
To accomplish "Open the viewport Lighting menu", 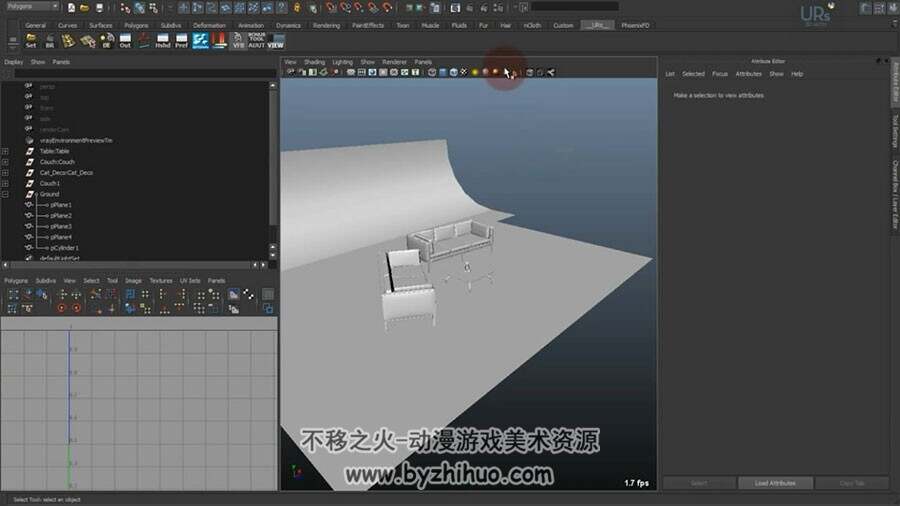I will point(343,62).
